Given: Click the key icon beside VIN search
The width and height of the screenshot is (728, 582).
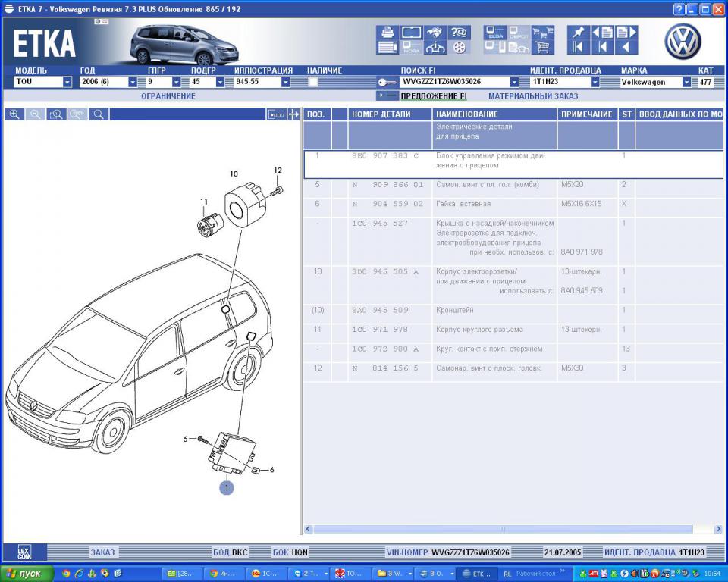Looking at the screenshot, I should (388, 82).
